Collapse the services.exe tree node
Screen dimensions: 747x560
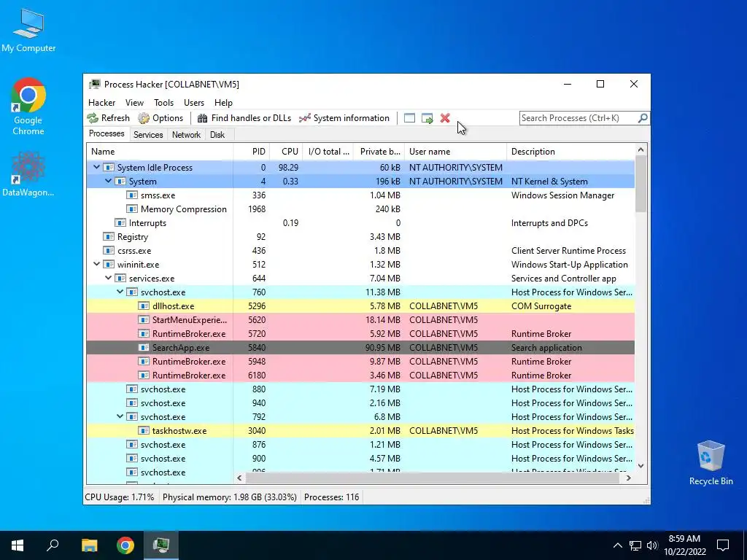pos(108,278)
